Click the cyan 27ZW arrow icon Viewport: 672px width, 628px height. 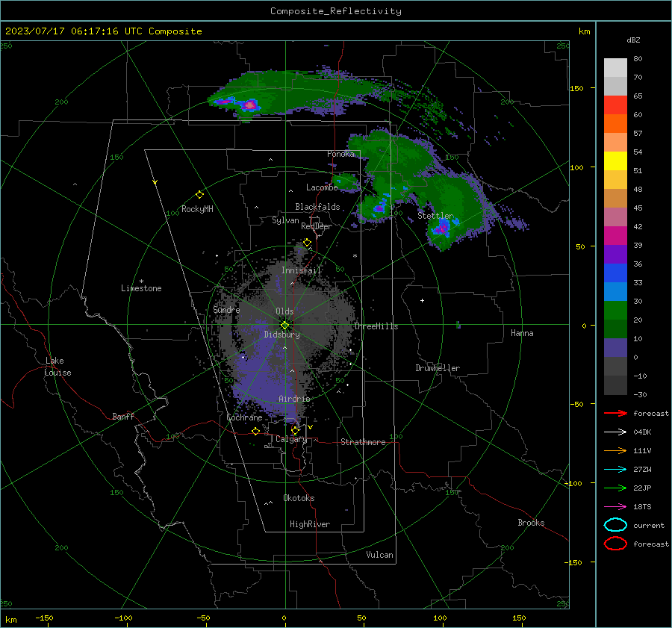(615, 470)
